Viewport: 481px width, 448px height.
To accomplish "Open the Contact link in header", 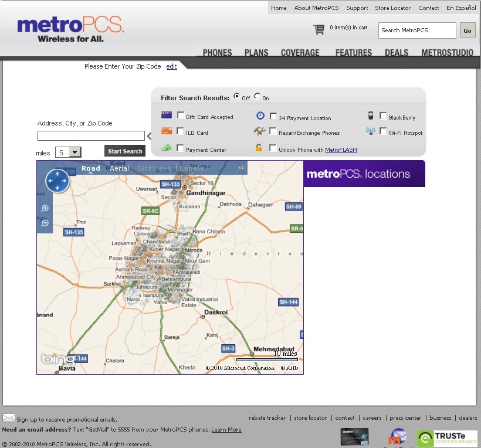I will (429, 8).
